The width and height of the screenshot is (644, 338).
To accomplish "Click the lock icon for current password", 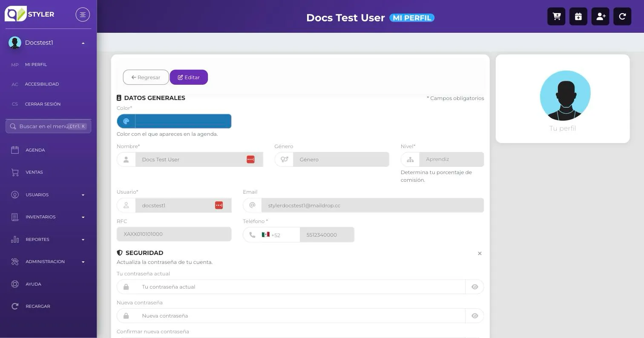I will click(126, 287).
